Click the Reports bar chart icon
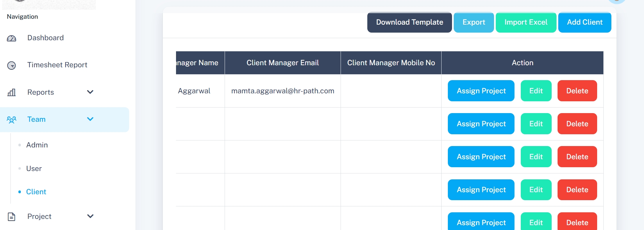The image size is (644, 230). coord(11,92)
